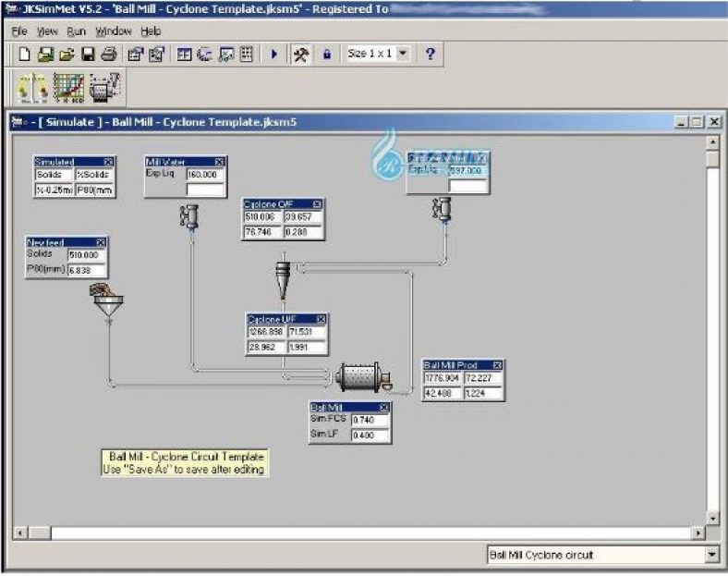Click the first properties window icon after the printer
Screen dimensions: 728x576
coord(136,55)
